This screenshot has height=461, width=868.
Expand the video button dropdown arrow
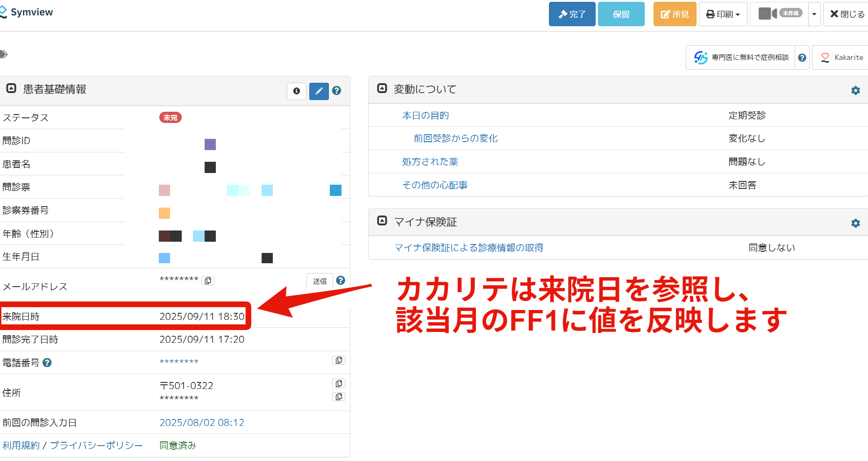[x=814, y=14]
